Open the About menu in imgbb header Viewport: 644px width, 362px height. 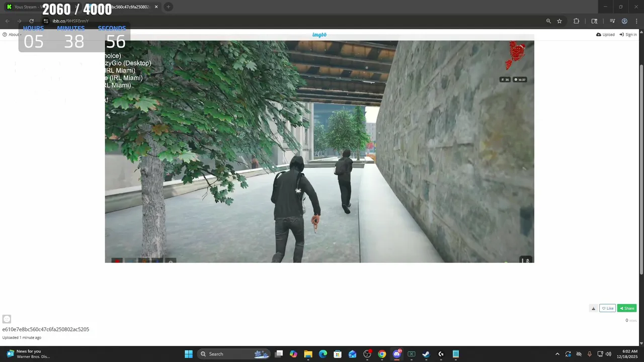12,35
